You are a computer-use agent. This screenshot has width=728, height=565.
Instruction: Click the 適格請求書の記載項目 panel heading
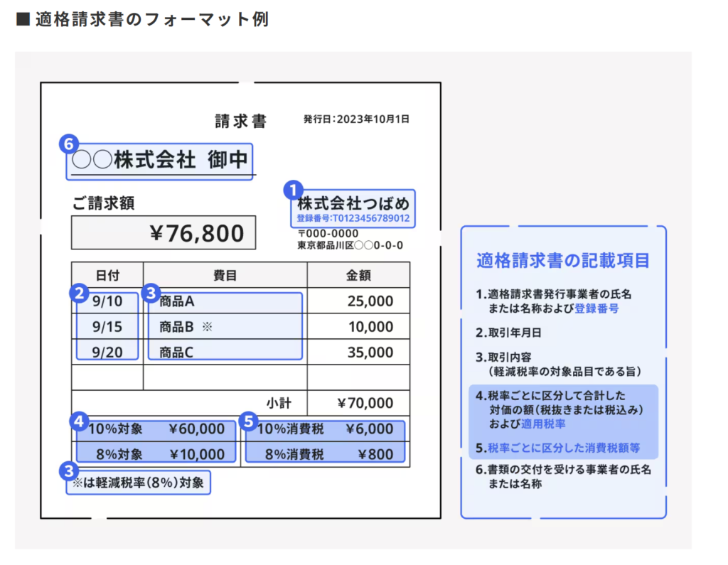coord(563,261)
